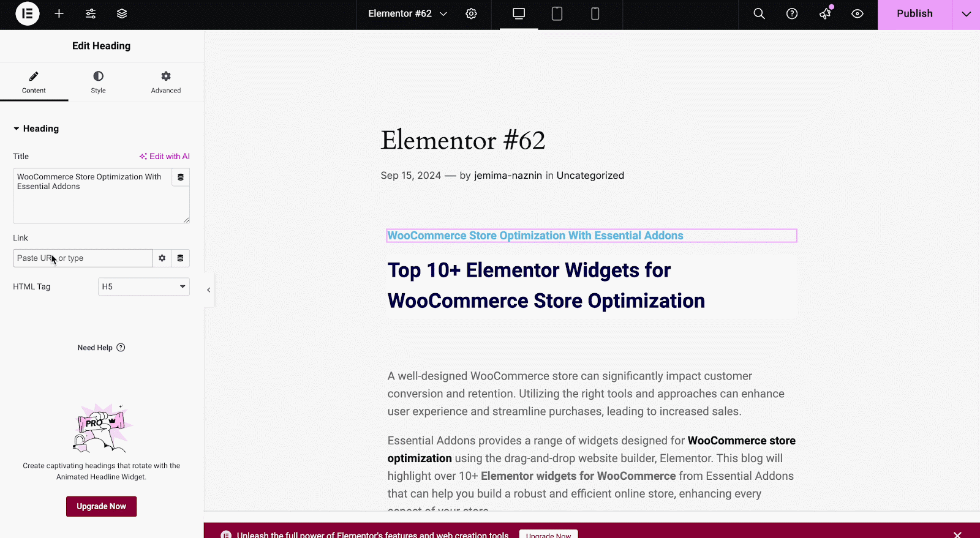Open Title dynamic tags icon

(x=181, y=177)
